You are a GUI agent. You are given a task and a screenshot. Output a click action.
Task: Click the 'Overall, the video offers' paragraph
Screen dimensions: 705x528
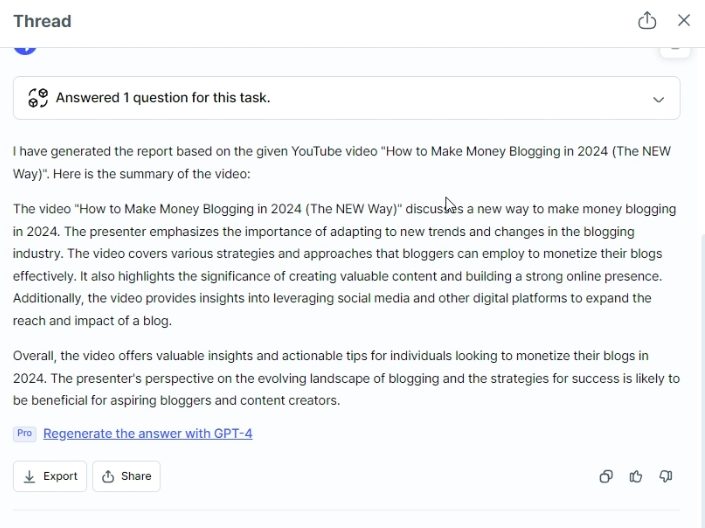pyautogui.click(x=346, y=378)
